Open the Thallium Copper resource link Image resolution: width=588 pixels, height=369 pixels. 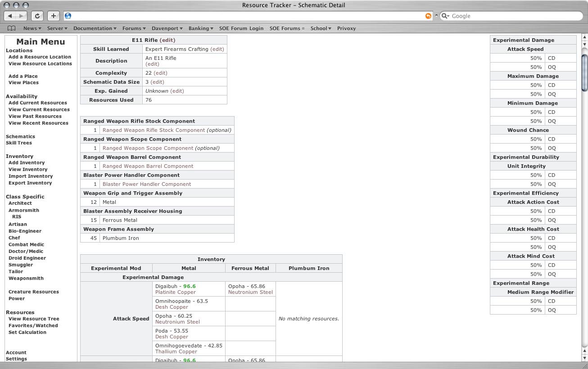176,352
